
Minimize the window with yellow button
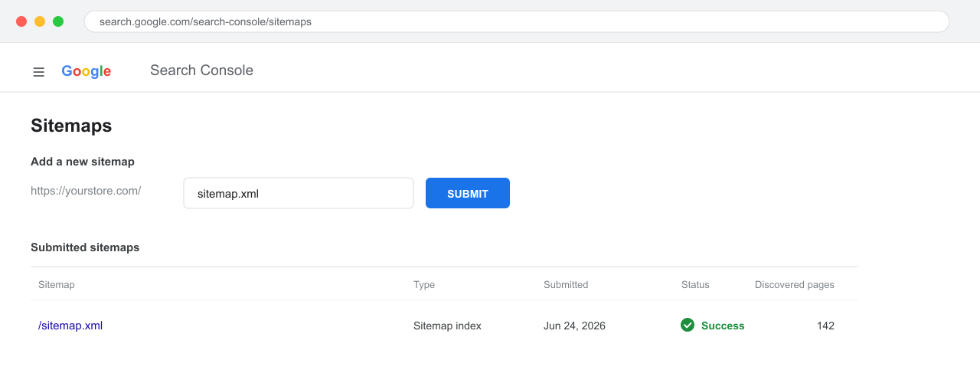point(40,21)
